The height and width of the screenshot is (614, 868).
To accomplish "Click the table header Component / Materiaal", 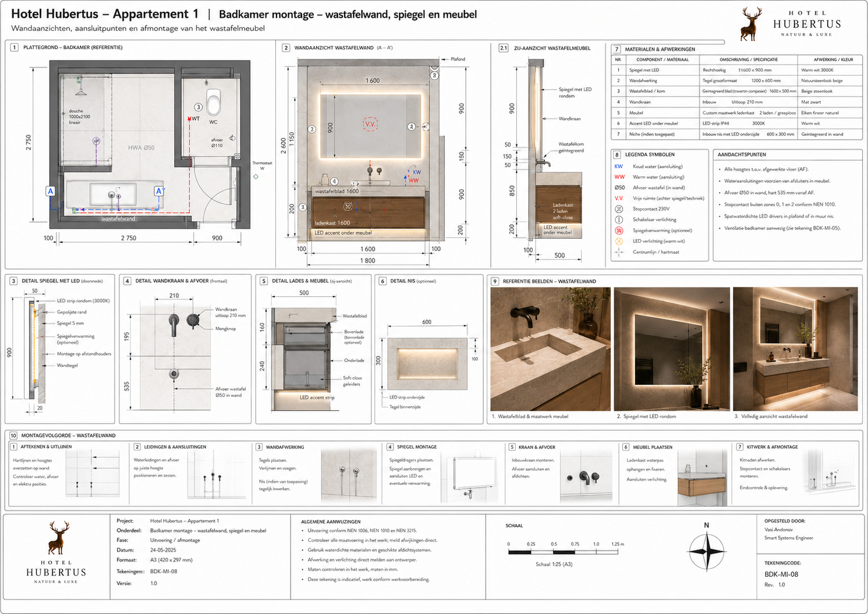I will pos(662,59).
